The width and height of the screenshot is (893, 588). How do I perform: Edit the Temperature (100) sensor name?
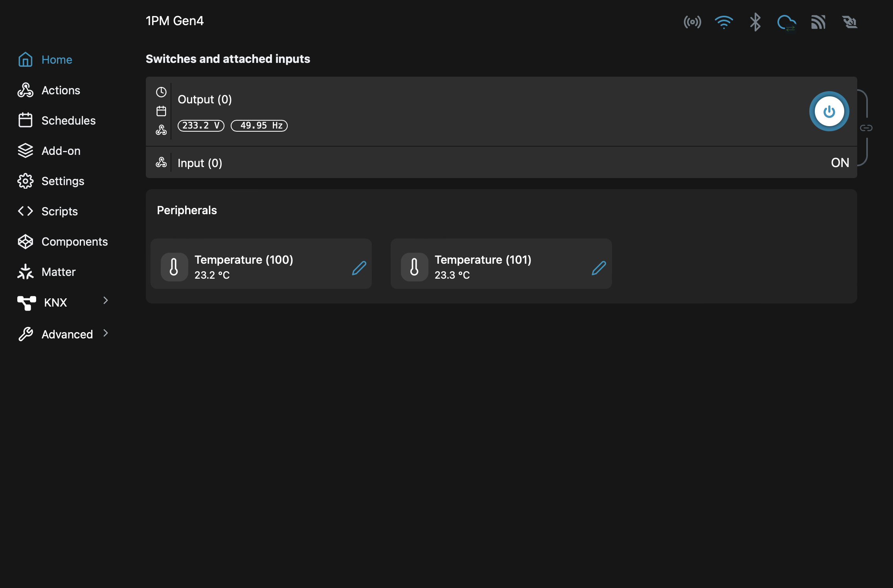[x=358, y=268]
